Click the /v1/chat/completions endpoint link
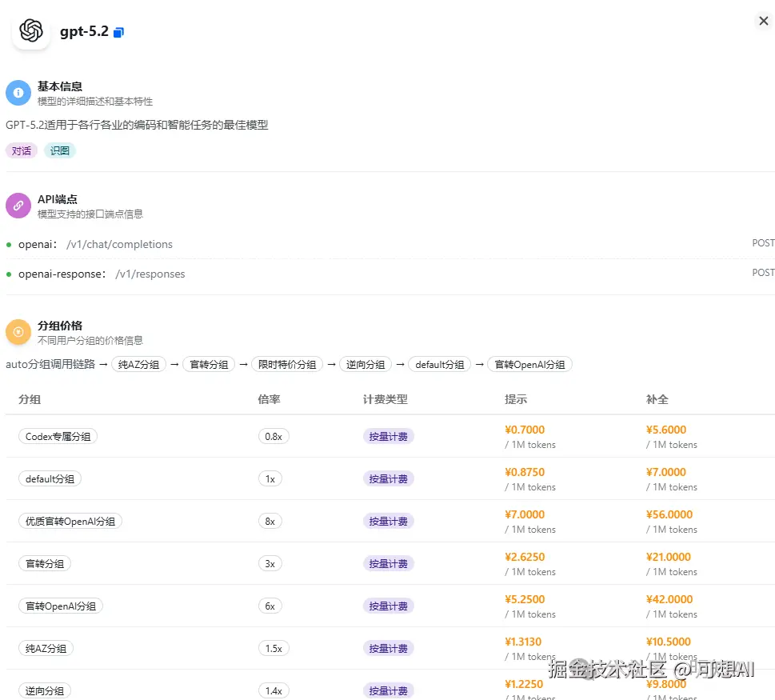This screenshot has width=775, height=700. pos(119,244)
